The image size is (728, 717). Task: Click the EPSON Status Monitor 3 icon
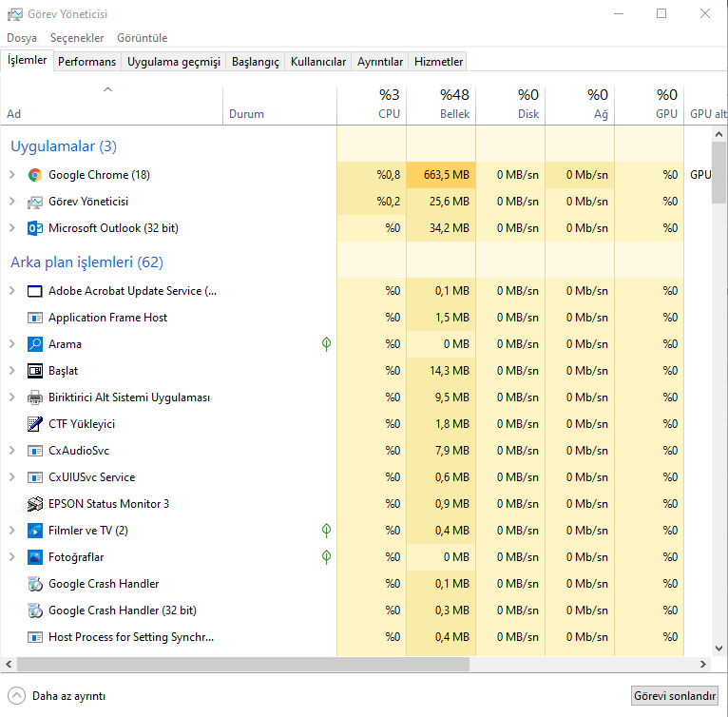tap(35, 504)
